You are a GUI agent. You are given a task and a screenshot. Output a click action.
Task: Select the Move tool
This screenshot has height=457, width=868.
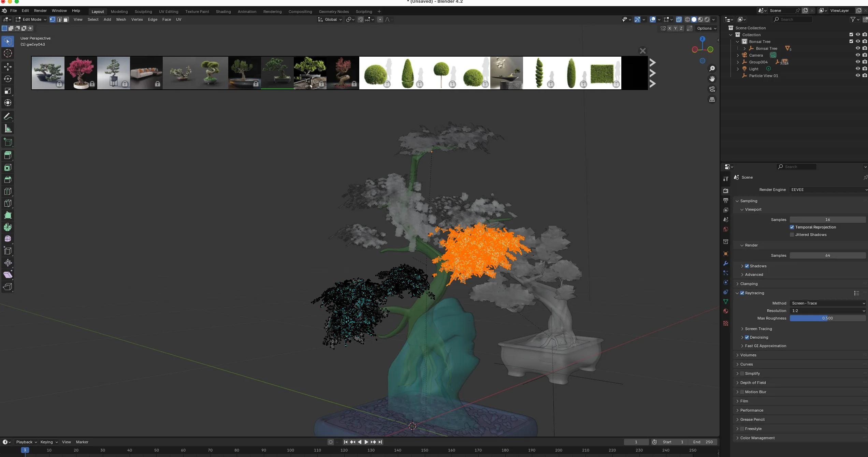(x=8, y=67)
